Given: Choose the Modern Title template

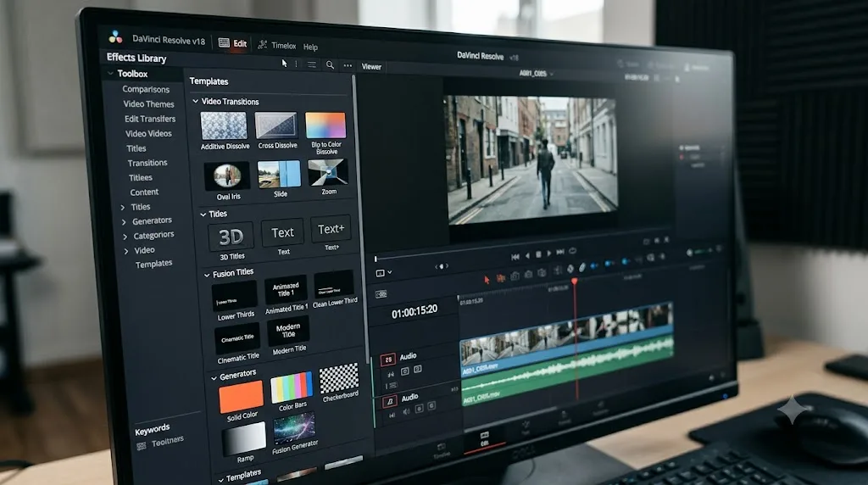Looking at the screenshot, I should pyautogui.click(x=288, y=331).
